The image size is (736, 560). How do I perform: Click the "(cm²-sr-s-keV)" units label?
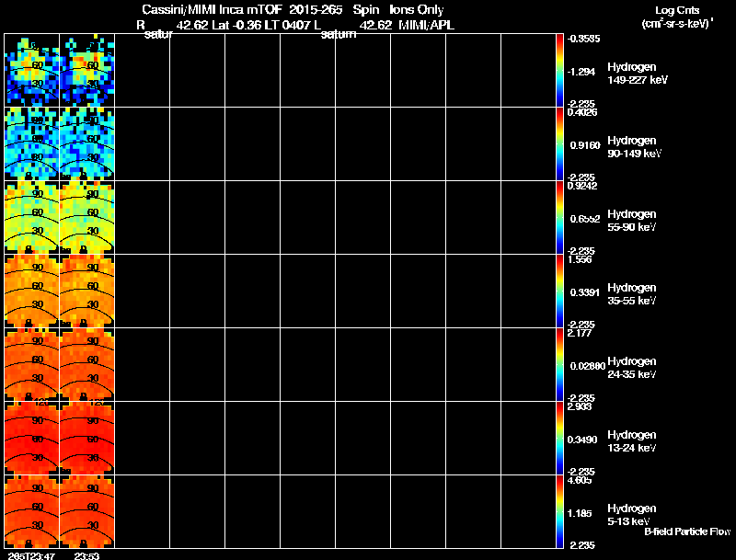(677, 23)
